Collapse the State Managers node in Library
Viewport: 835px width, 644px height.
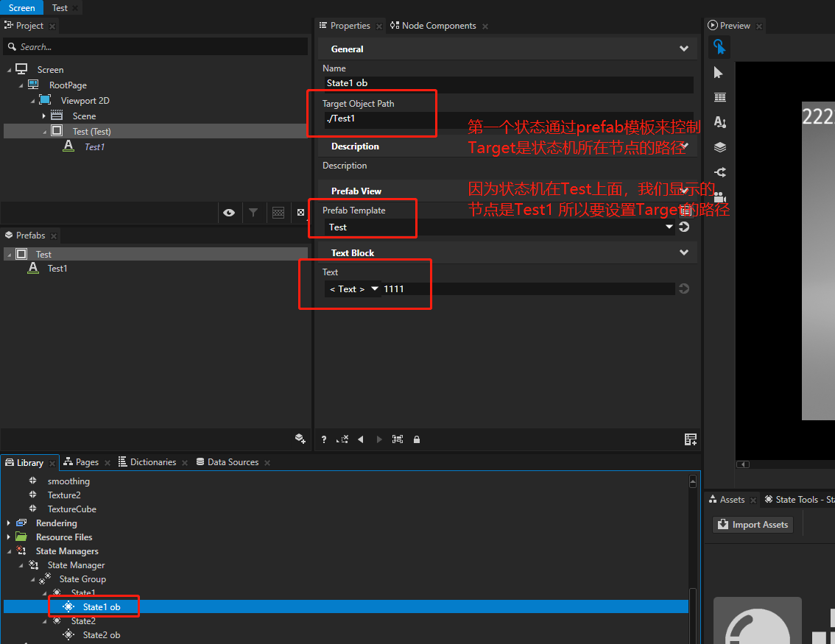(9, 551)
